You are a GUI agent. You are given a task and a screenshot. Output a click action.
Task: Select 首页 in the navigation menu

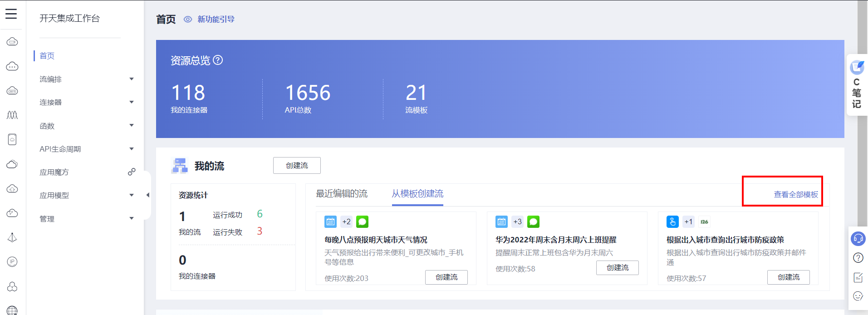[x=47, y=56]
